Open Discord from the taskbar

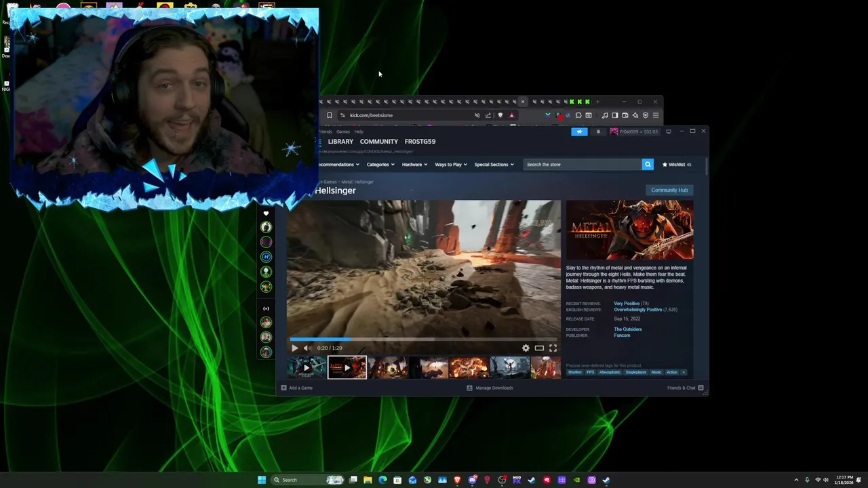point(472,480)
